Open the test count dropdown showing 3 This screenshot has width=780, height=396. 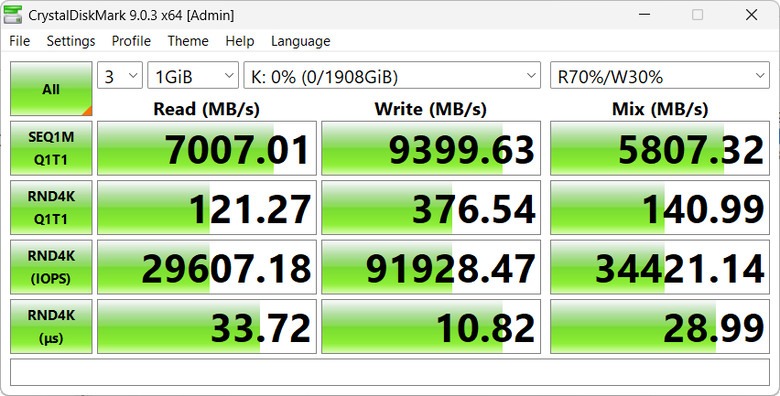[120, 76]
